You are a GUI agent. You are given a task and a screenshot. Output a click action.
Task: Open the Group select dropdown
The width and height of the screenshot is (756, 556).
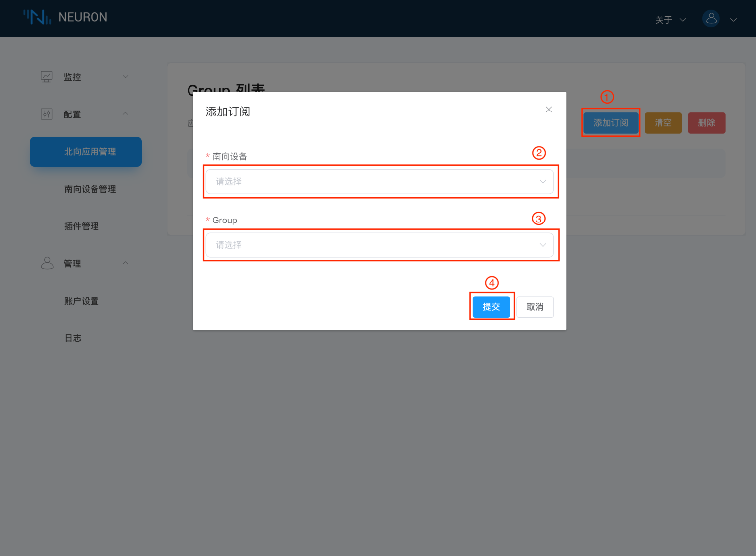click(x=379, y=245)
